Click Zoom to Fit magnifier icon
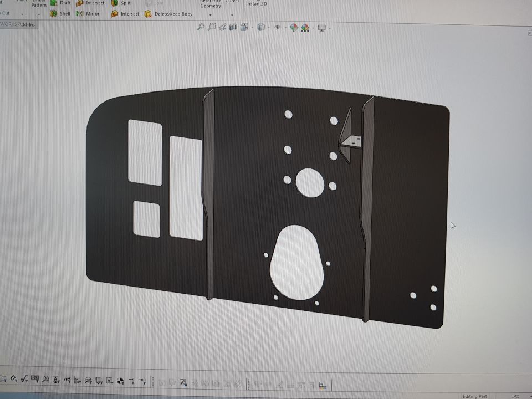Image resolution: width=532 pixels, height=399 pixels. [x=201, y=27]
